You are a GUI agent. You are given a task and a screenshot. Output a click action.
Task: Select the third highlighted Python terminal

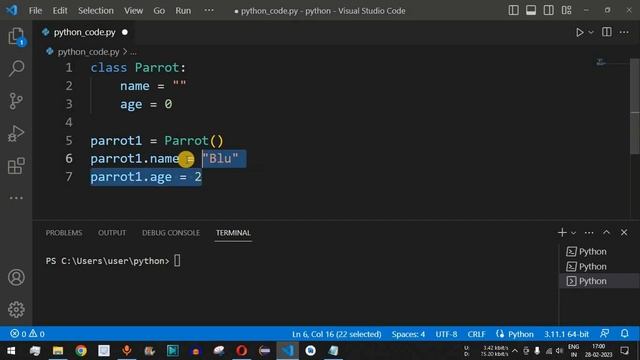(598, 281)
